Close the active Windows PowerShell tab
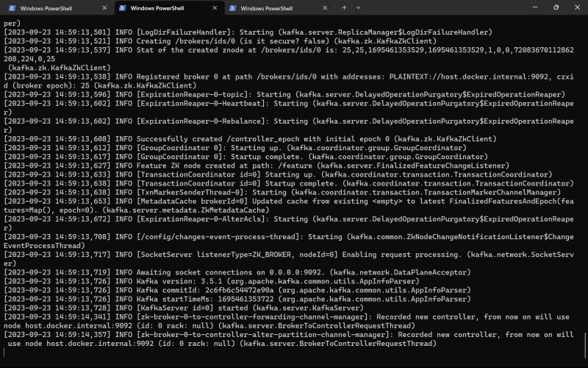Screen dimensions: 588x368 [x=215, y=8]
